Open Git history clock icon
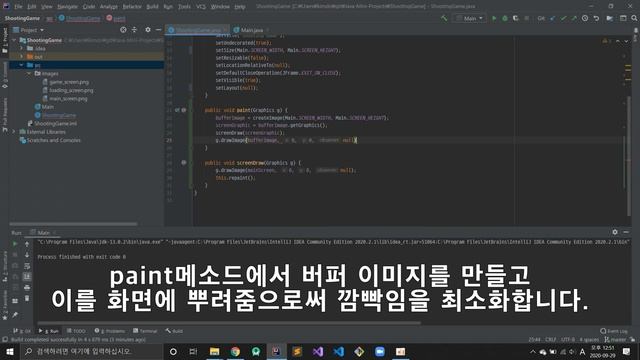Image resolution: width=640 pixels, height=360 pixels. pyautogui.click(x=585, y=18)
